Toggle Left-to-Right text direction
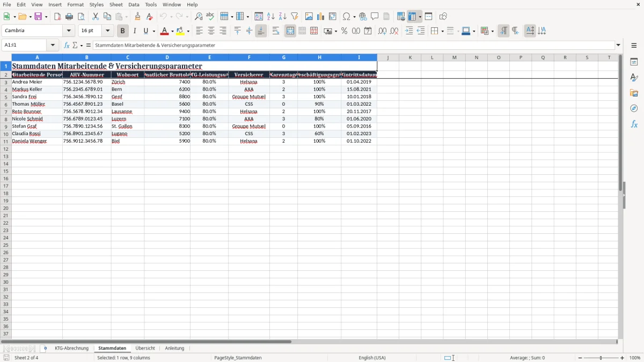This screenshot has width=644, height=362. click(503, 31)
